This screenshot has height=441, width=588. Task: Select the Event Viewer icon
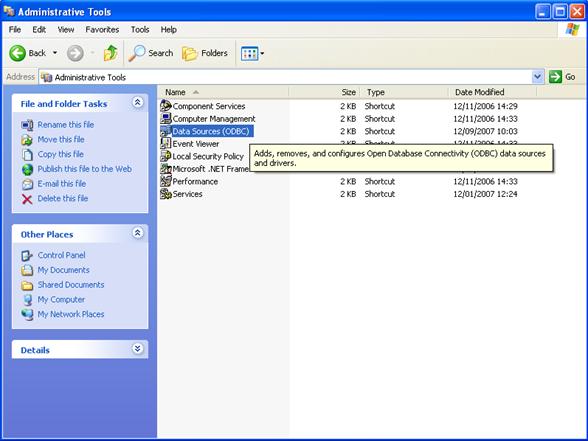165,144
